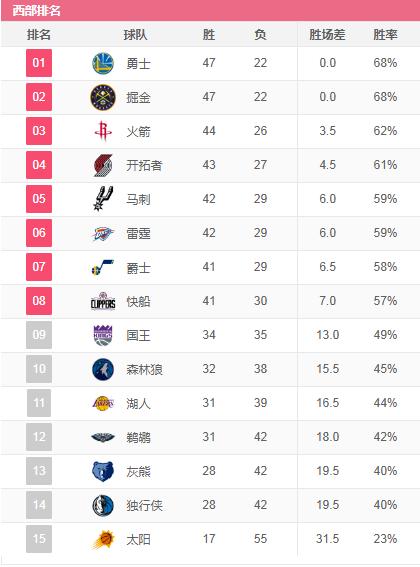
Task: Open the 独行侠 team link
Action: tap(144, 506)
